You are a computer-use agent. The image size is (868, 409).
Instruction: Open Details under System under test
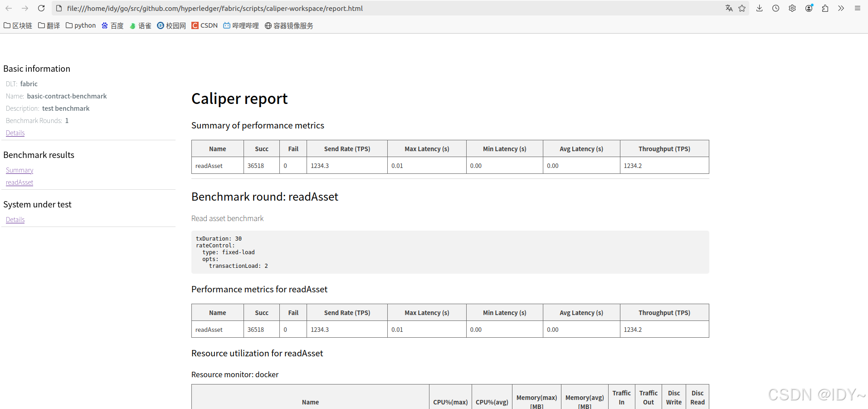click(15, 220)
